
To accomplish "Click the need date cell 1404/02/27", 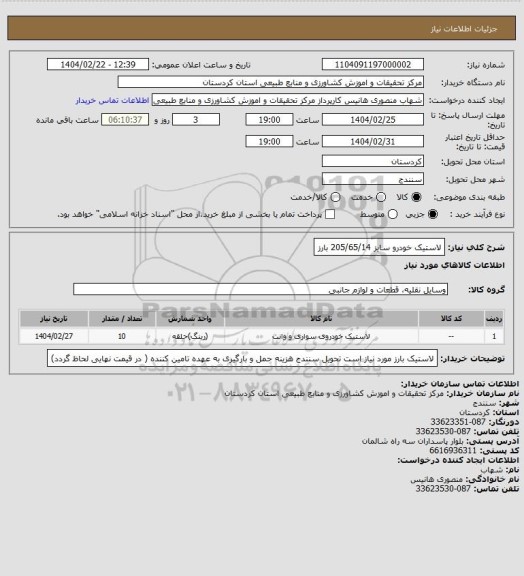I will click(x=54, y=336).
